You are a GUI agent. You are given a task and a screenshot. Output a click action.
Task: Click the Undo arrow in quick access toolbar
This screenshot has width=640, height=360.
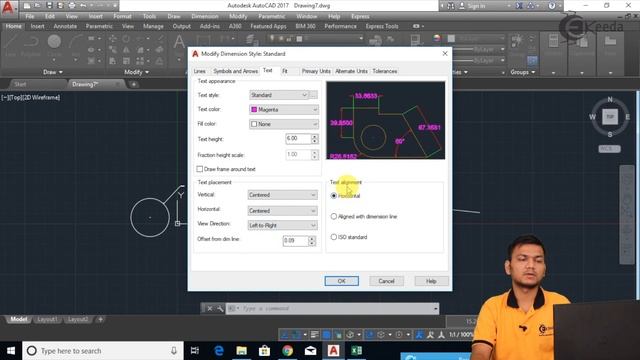coord(83,6)
